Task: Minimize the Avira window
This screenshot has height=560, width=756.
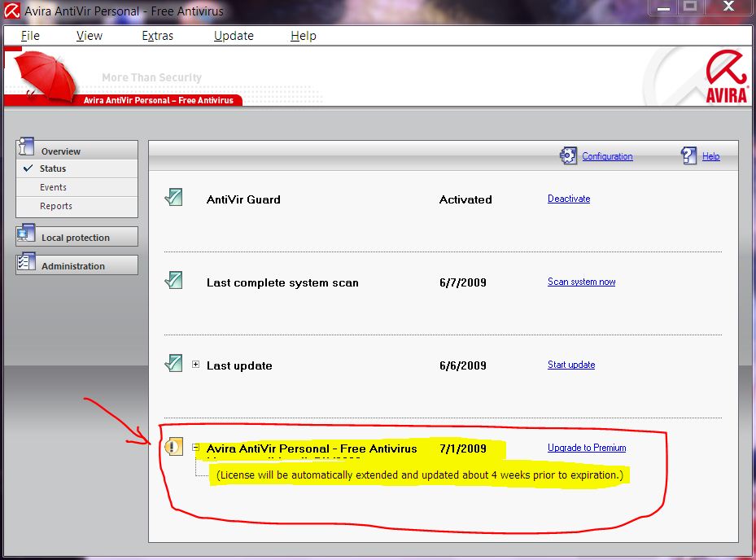Action: (x=663, y=7)
